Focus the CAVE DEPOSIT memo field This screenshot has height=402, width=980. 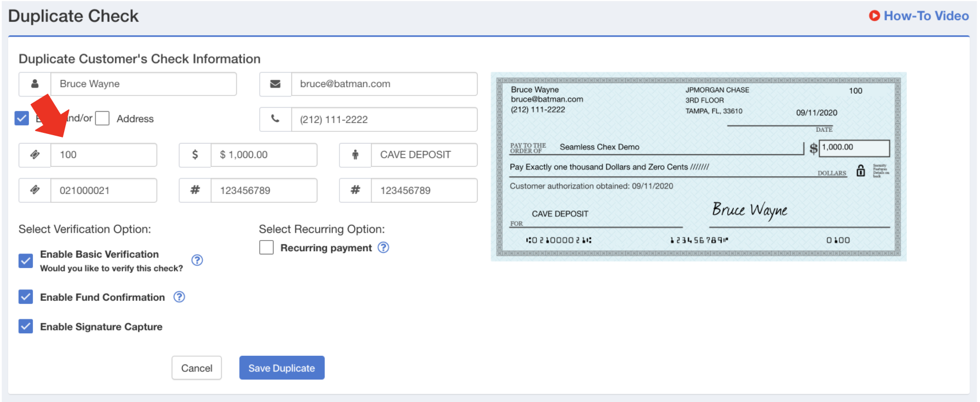[x=424, y=155]
